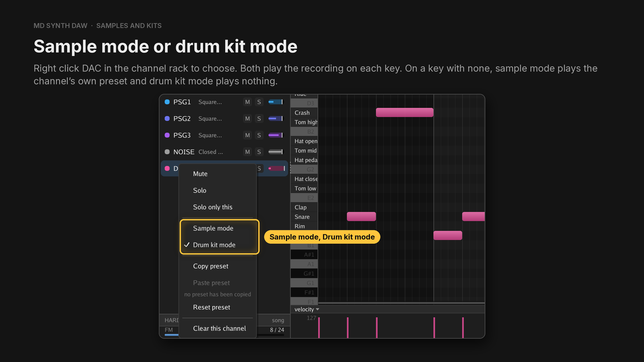This screenshot has width=644, height=362.
Task: Click the PSG2 channel color dot
Action: pos(167,119)
